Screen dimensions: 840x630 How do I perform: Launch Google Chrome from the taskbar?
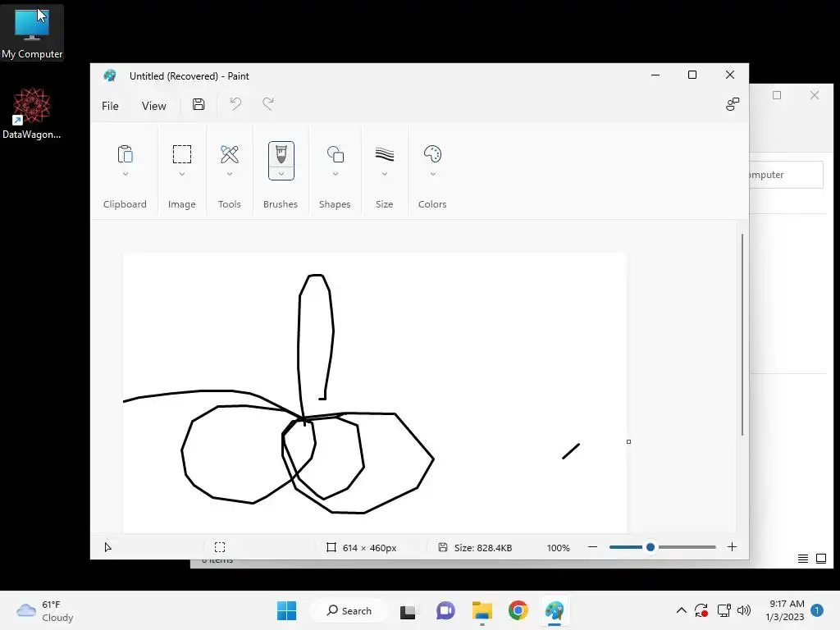point(518,610)
